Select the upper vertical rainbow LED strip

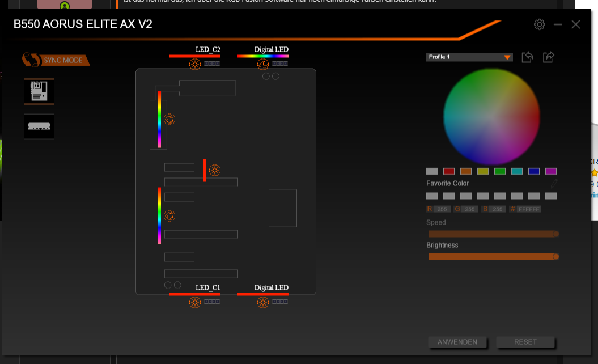click(159, 120)
